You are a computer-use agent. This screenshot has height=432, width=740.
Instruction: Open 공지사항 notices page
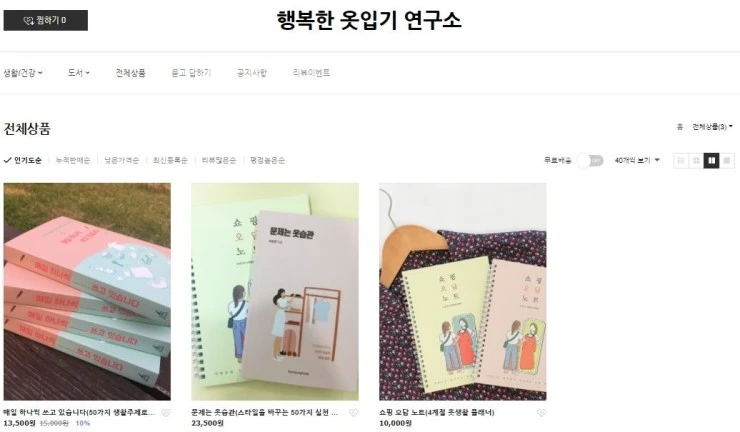pos(252,73)
